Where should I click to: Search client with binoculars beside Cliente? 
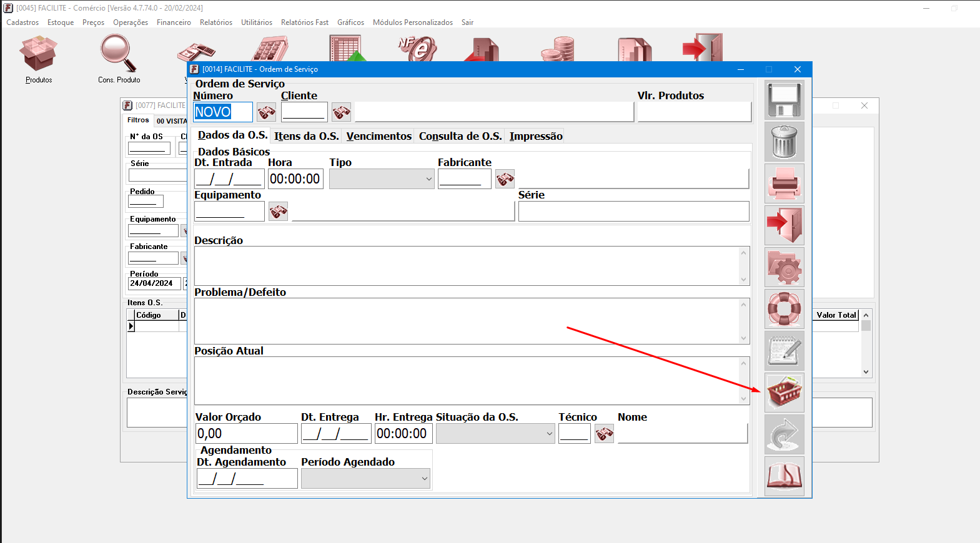pyautogui.click(x=341, y=112)
